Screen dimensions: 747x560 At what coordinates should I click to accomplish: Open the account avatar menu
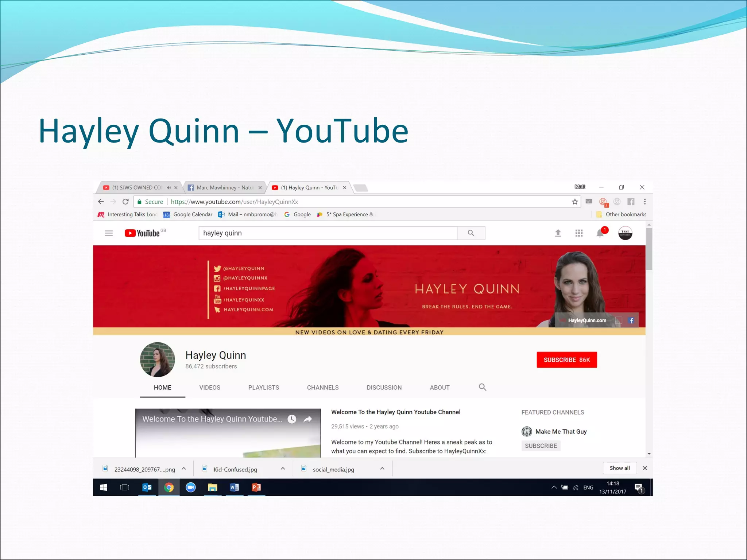[625, 233]
